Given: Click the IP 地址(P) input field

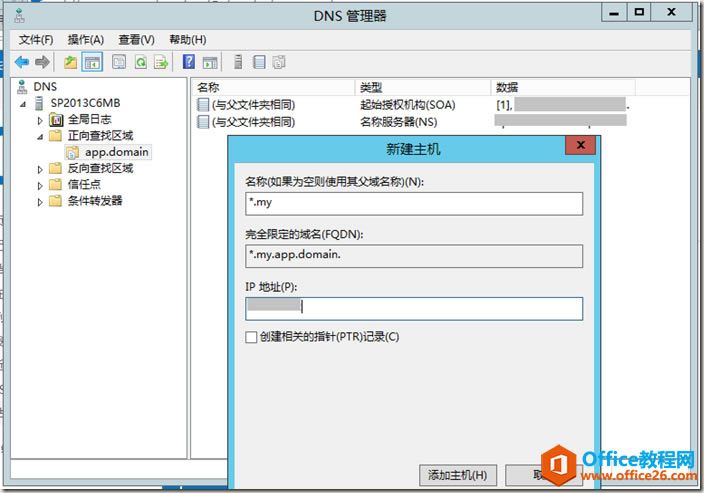Looking at the screenshot, I should point(414,308).
